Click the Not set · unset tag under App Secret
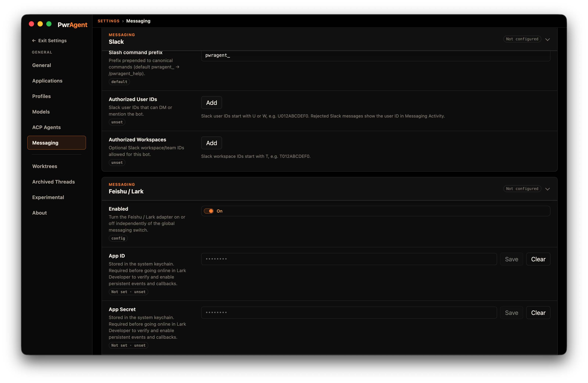The width and height of the screenshot is (588, 383). (x=128, y=345)
